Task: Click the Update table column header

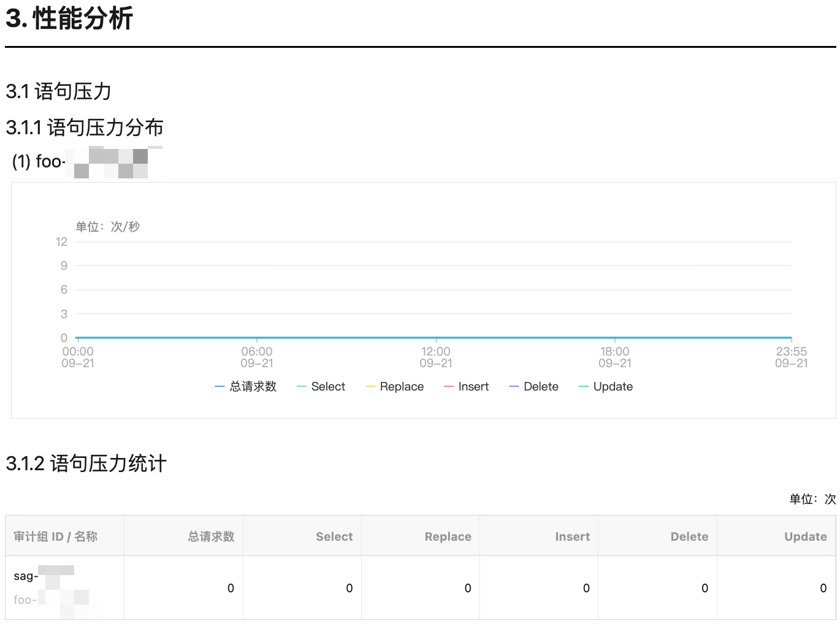Action: pyautogui.click(x=805, y=537)
